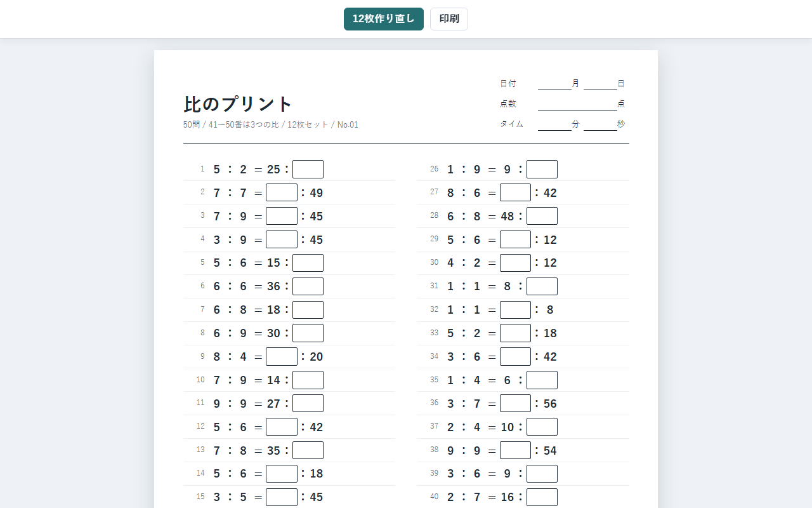Select blank box in problem 15 (3:5)

click(x=282, y=497)
